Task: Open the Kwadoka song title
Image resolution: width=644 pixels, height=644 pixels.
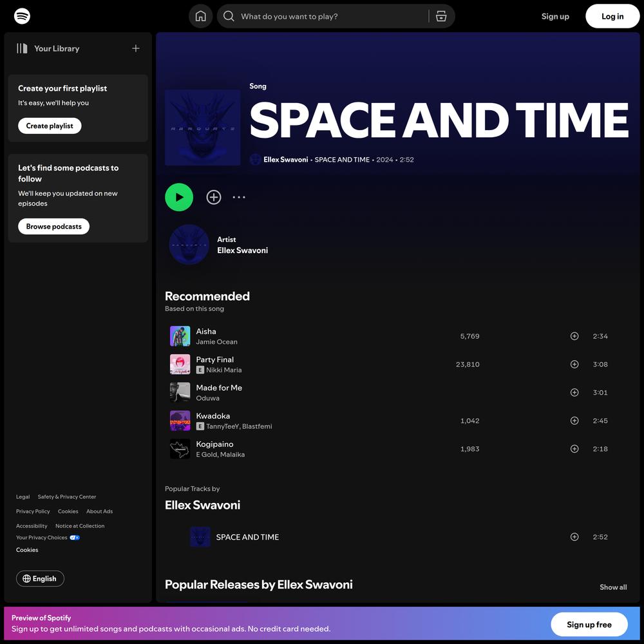Action: pos(213,415)
